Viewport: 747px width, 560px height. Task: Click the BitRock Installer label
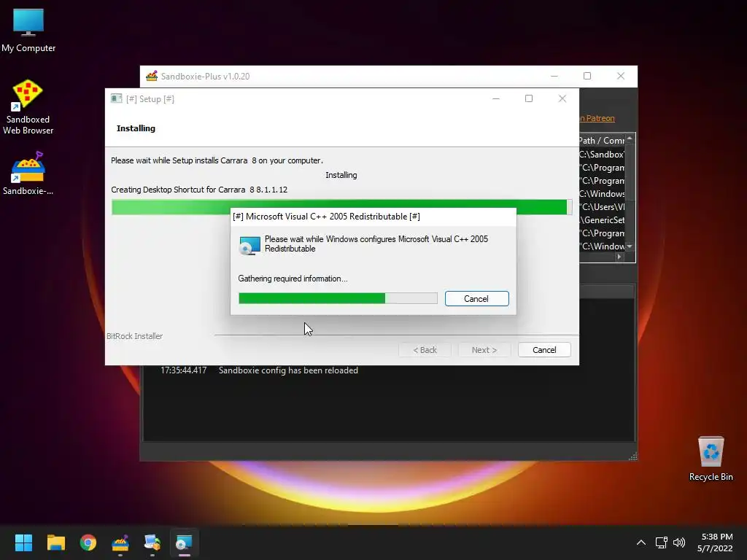click(135, 336)
